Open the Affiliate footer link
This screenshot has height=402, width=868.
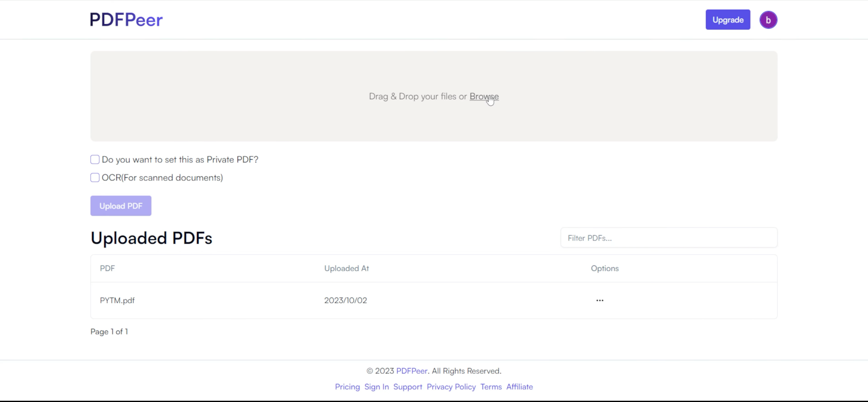pos(519,387)
